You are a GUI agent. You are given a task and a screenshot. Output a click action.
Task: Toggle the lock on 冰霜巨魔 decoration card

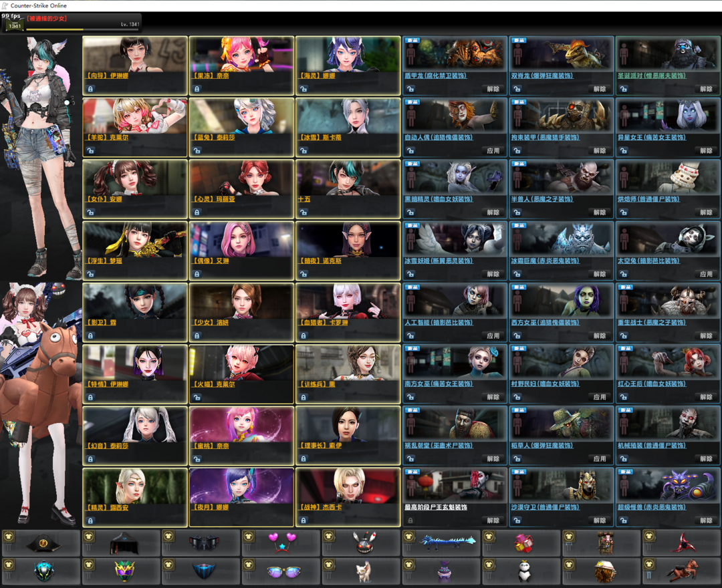coord(517,274)
